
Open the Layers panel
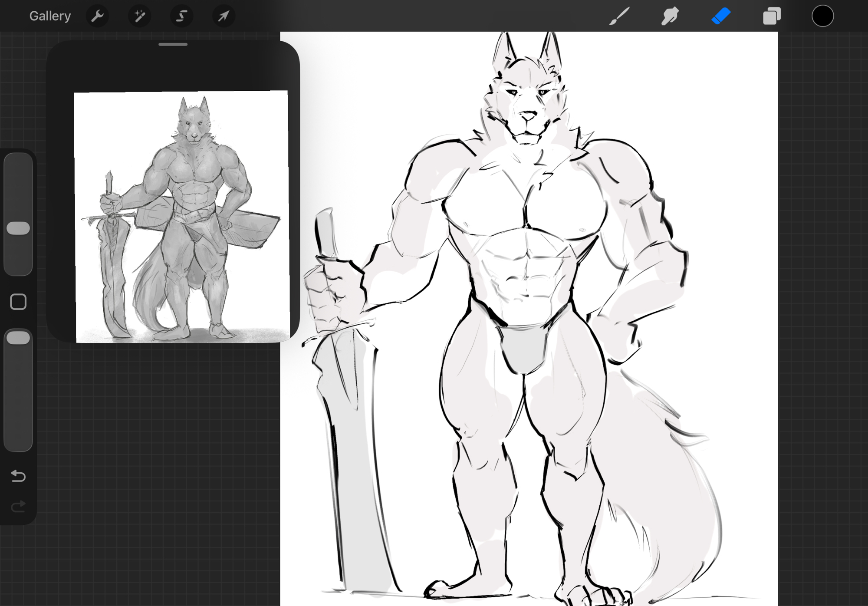[772, 16]
